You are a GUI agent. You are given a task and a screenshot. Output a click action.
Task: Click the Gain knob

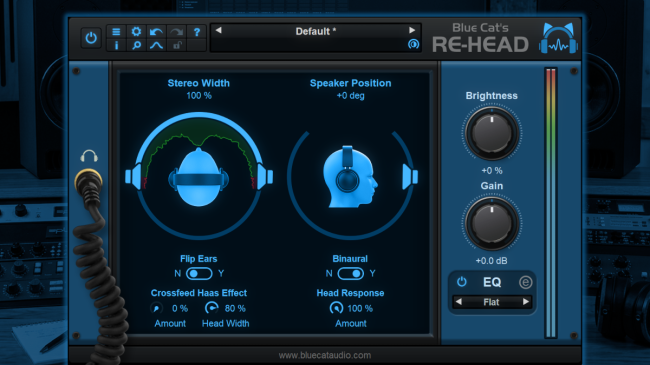(492, 223)
